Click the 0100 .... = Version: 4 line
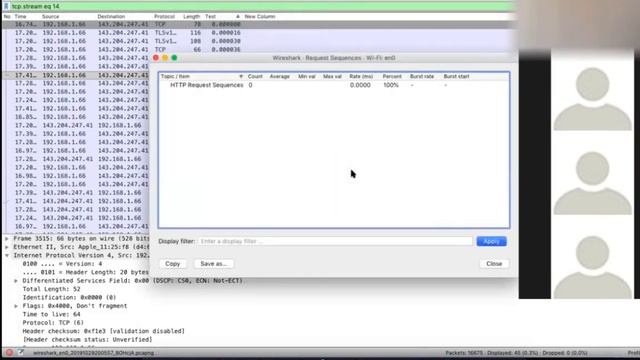This screenshot has width=640, height=360. click(62, 264)
